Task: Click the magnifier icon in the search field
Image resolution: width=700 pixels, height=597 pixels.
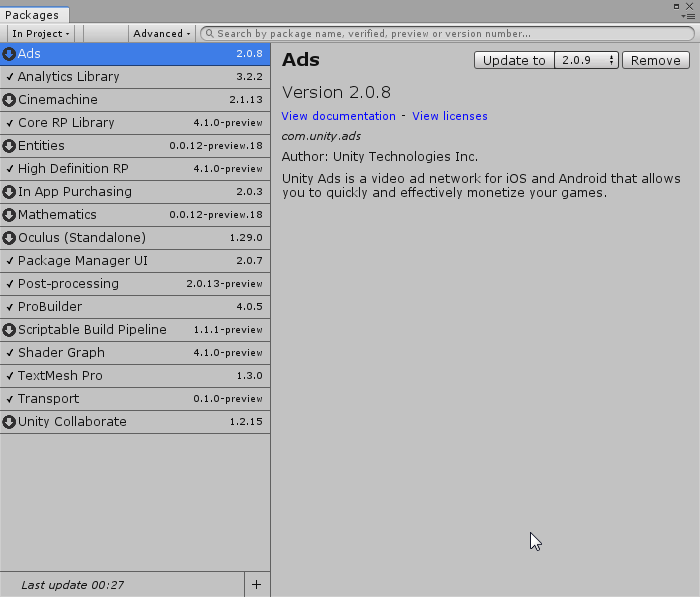Action: coord(209,33)
